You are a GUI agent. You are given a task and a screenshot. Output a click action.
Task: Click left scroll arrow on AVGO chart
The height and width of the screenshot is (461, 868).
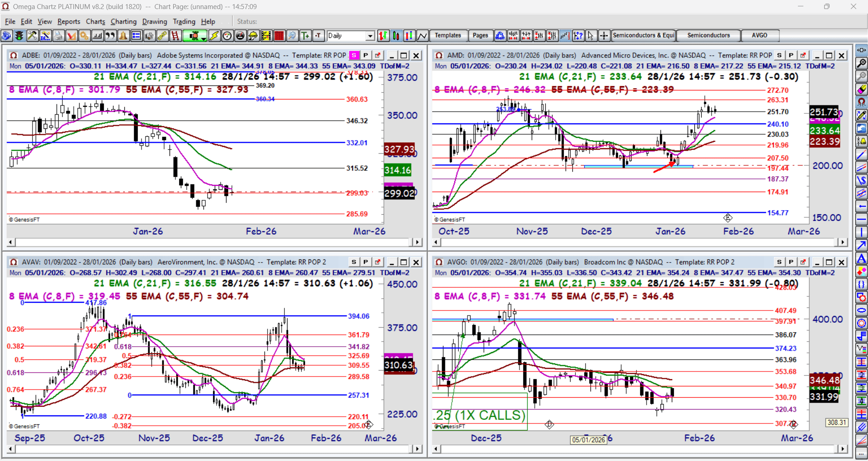[436, 449]
